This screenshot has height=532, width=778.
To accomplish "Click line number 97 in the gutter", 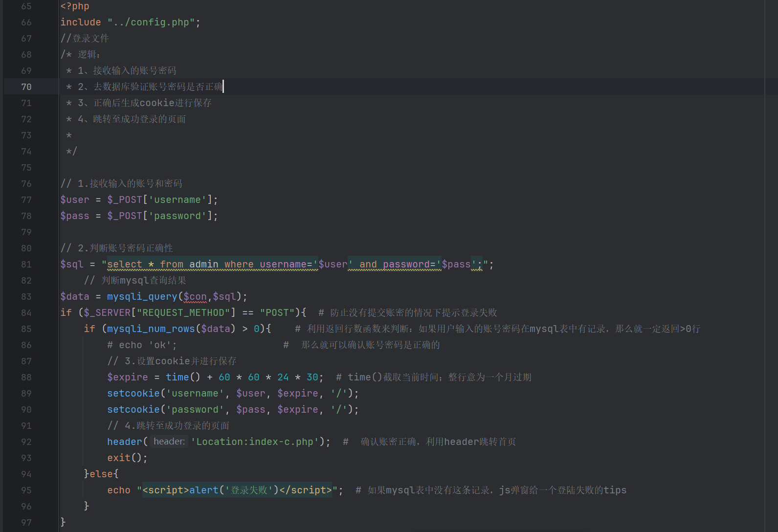I will [26, 522].
